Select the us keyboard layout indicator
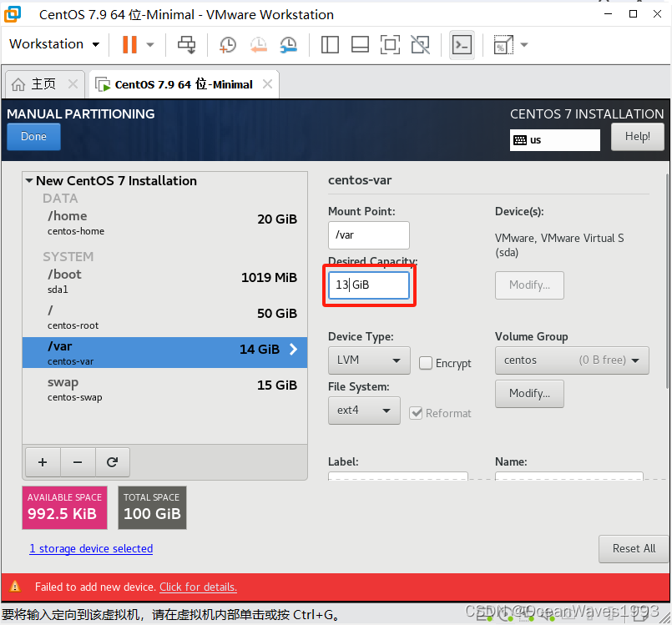The image size is (672, 625). pyautogui.click(x=554, y=140)
